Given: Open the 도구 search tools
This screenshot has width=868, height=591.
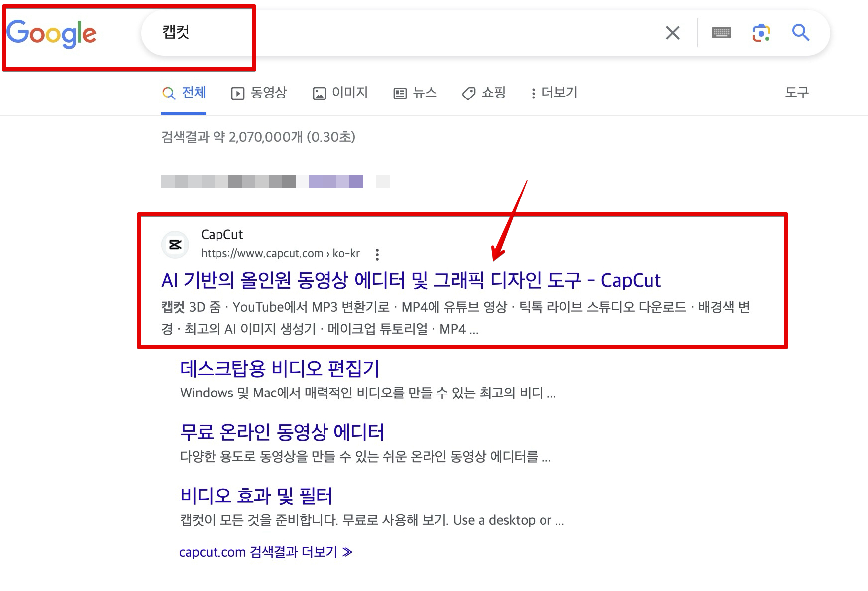Looking at the screenshot, I should pos(797,93).
